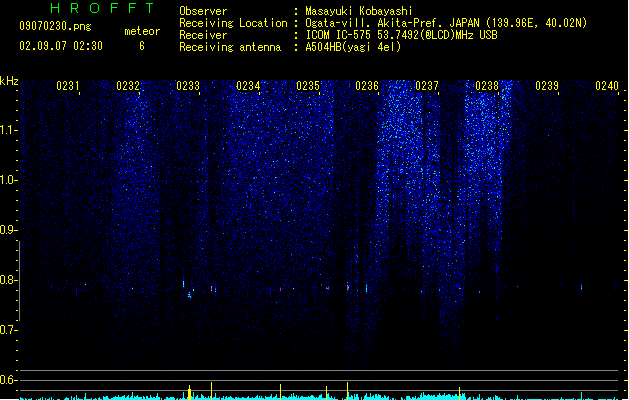Viewport: 629px width, 400px height.
Task: Click the 0.7 kHz axis label
Action: coord(7,330)
